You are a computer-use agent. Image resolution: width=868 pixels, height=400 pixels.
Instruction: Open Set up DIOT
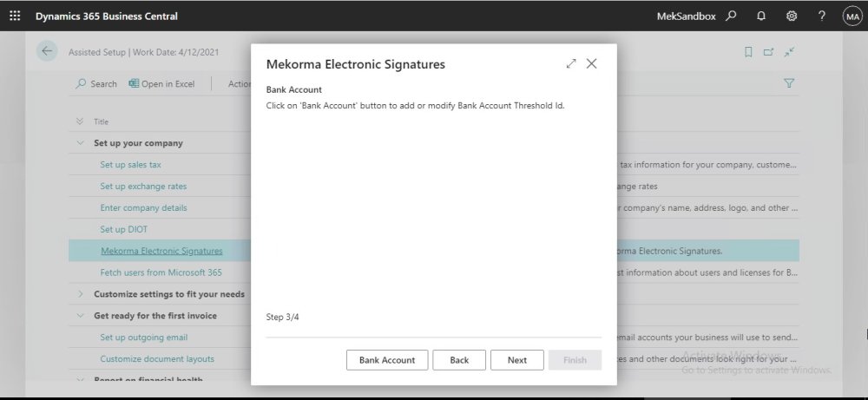124,229
